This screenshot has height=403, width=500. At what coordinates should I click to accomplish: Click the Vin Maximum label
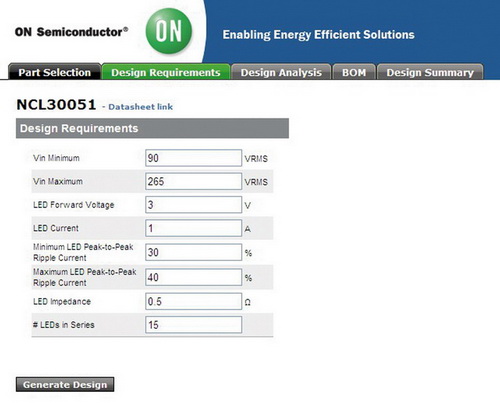click(58, 181)
